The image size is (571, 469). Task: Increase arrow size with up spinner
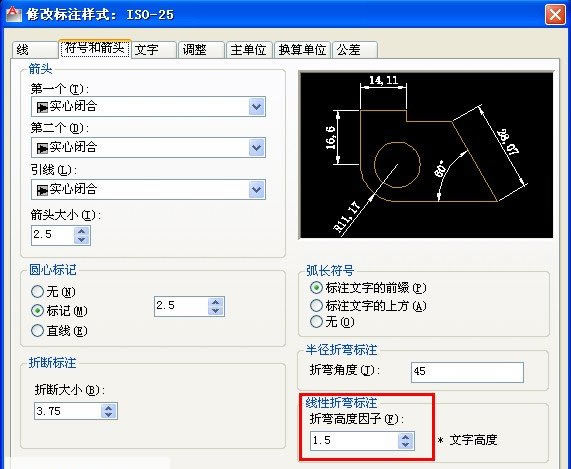click(x=82, y=231)
